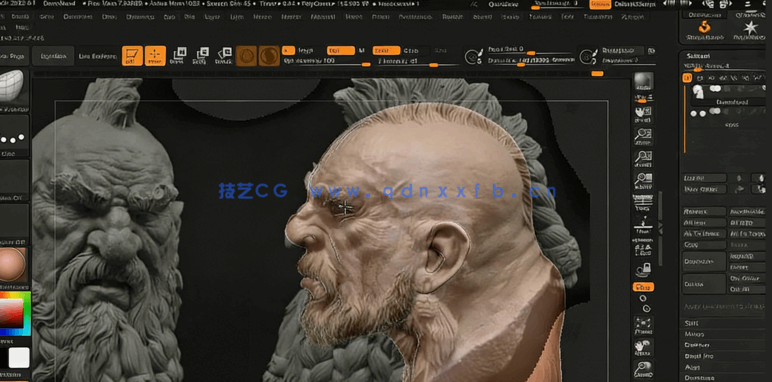The height and width of the screenshot is (382, 772).
Task: Click the Zoom3D icon at bottom of right shelf
Action: pos(643,369)
